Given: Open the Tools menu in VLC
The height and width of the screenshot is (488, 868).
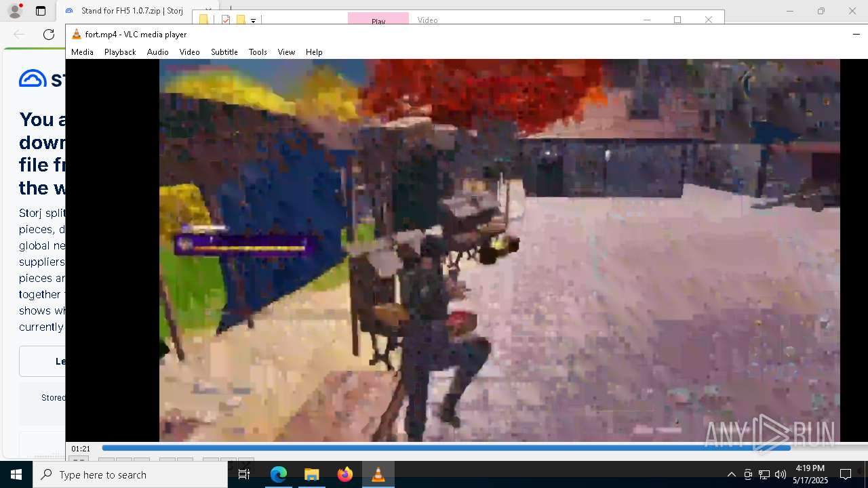Looking at the screenshot, I should coord(258,52).
